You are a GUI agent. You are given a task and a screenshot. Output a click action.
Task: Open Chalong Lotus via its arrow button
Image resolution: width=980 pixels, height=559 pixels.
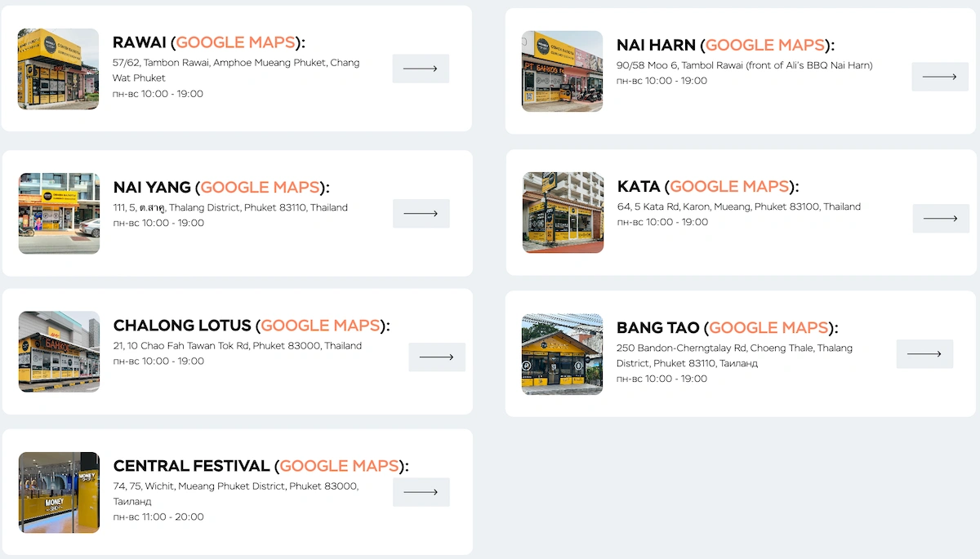click(436, 357)
